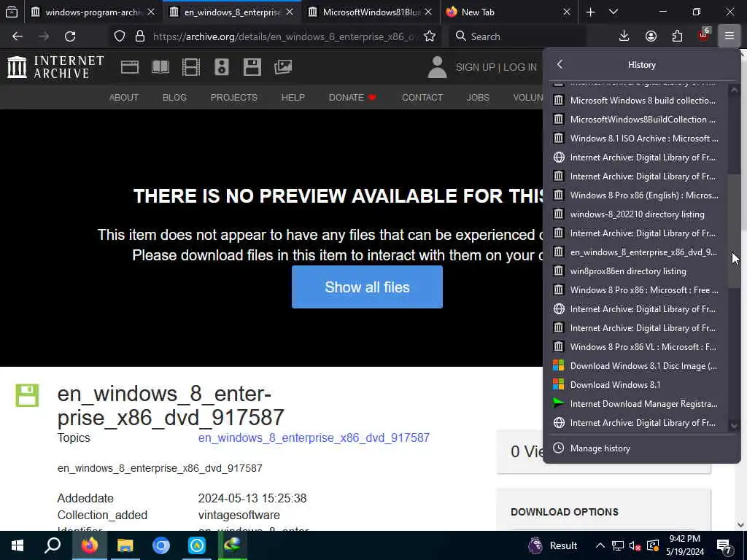Show hidden system tray icons chevron
747x560 pixels.
coord(600,545)
